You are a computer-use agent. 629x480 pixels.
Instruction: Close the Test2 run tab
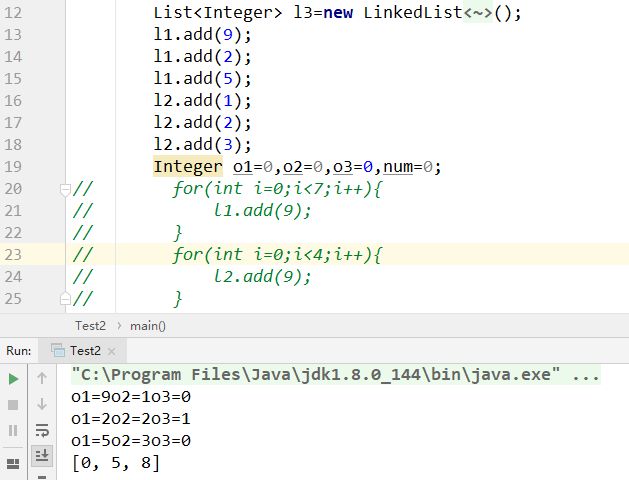click(112, 352)
